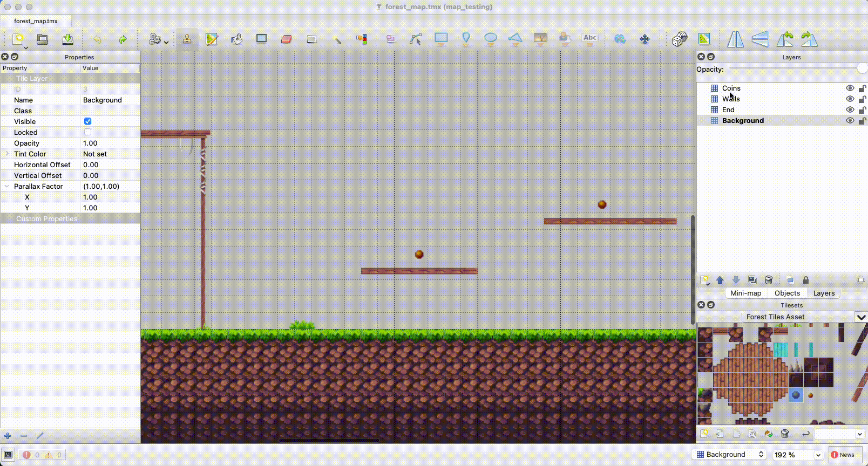This screenshot has height=466, width=868.
Task: Choose the Eraser tool
Action: (286, 39)
